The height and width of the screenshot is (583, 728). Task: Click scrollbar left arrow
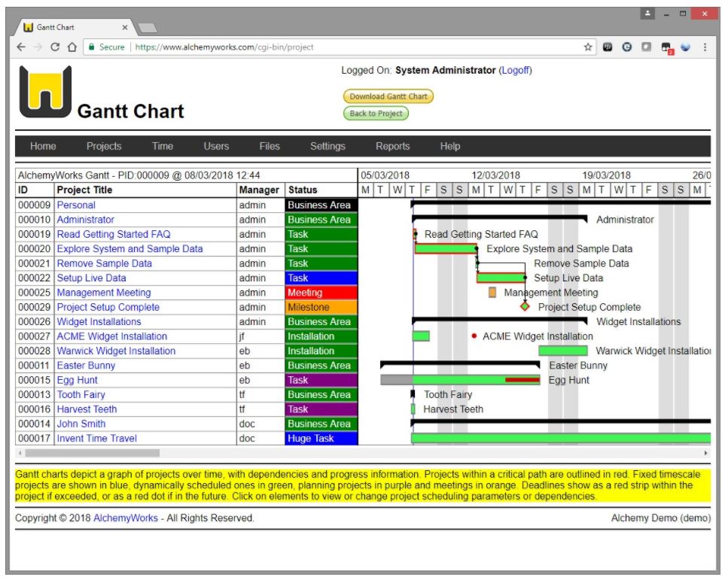click(20, 453)
